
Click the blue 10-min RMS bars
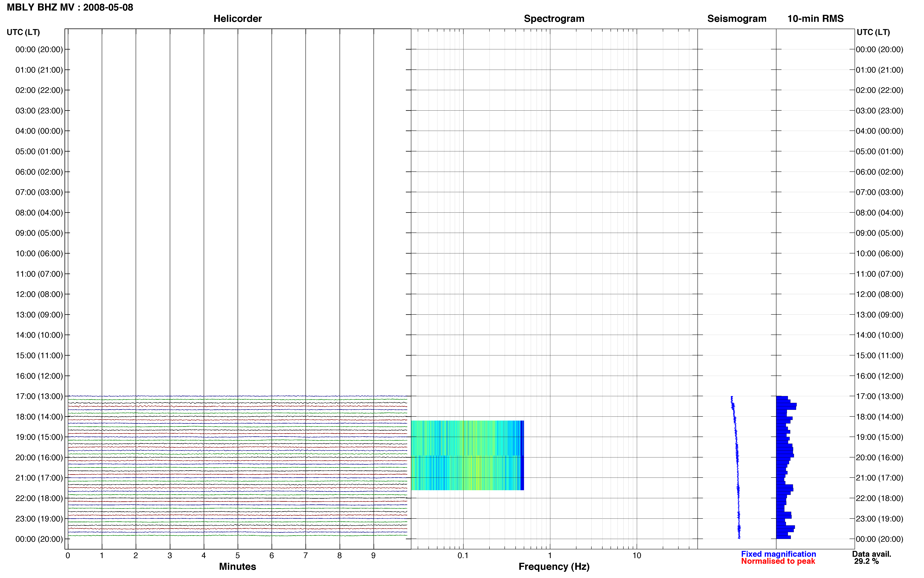pos(786,467)
